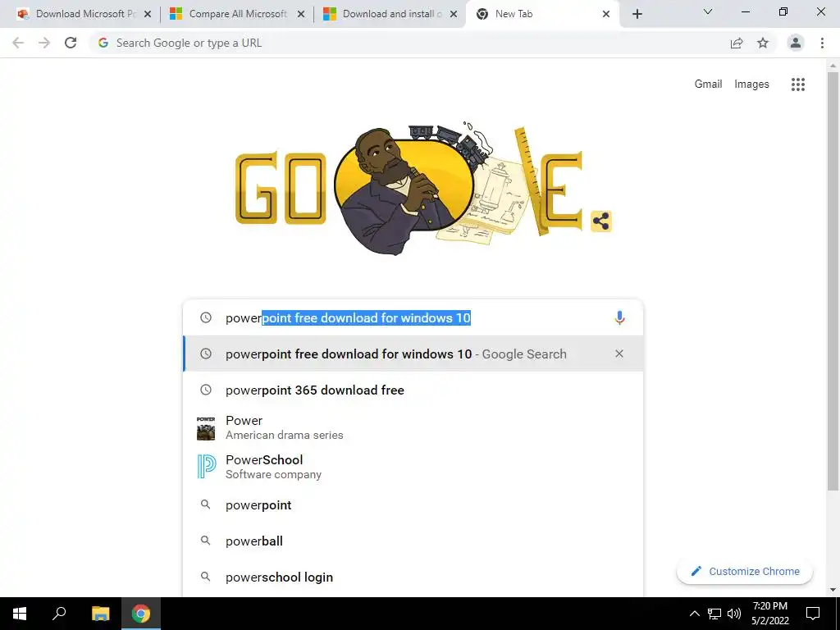This screenshot has width=840, height=630.
Task: Open Gmail link
Action: coord(708,84)
